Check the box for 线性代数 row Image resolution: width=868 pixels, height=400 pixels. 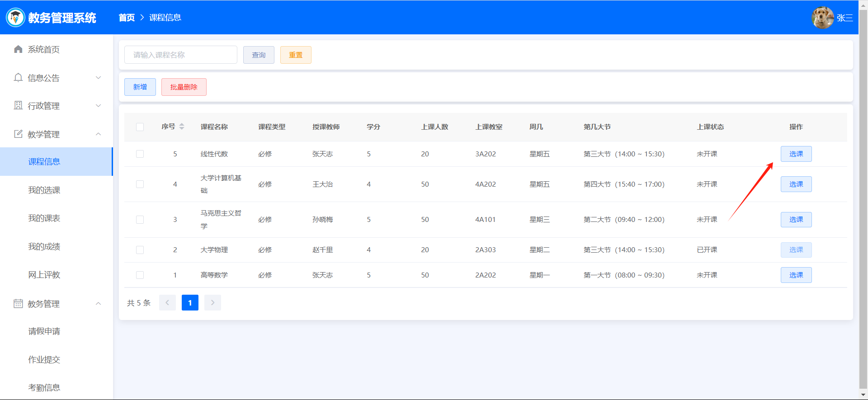click(140, 154)
